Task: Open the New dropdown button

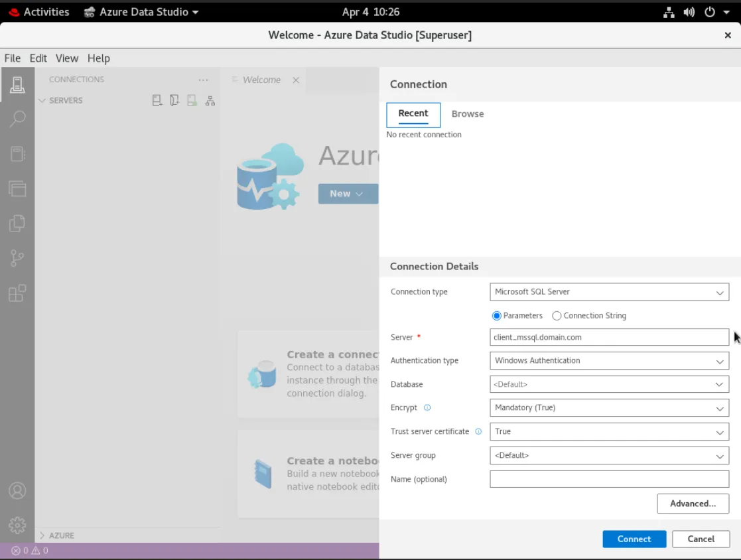Action: point(348,194)
